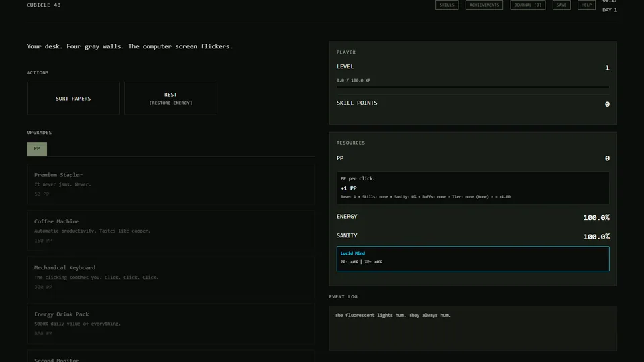Click Rest to restore energy
This screenshot has height=362, width=644.
click(x=170, y=99)
